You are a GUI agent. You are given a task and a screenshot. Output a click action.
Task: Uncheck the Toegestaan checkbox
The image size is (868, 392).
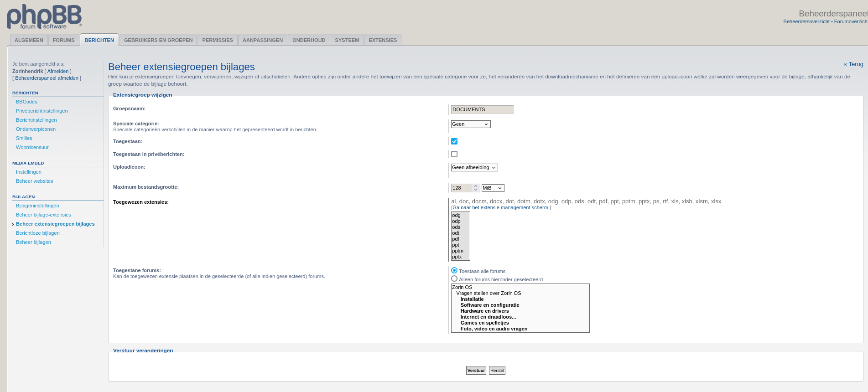coord(454,141)
